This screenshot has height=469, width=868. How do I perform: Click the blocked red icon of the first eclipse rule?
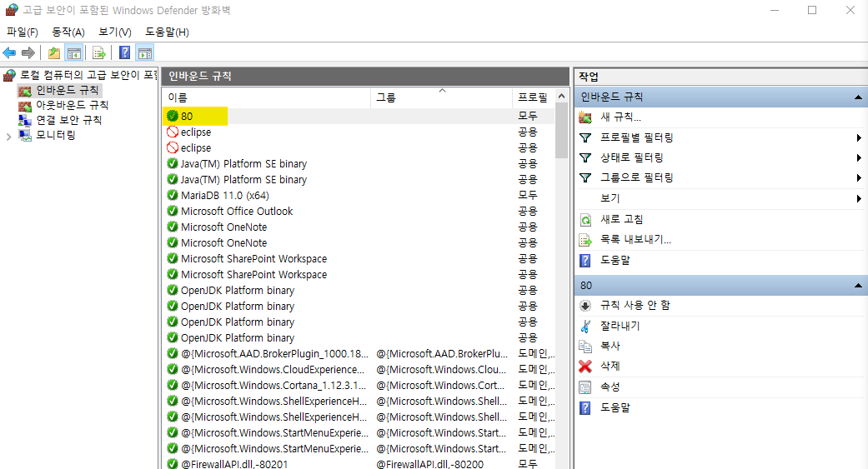[173, 132]
